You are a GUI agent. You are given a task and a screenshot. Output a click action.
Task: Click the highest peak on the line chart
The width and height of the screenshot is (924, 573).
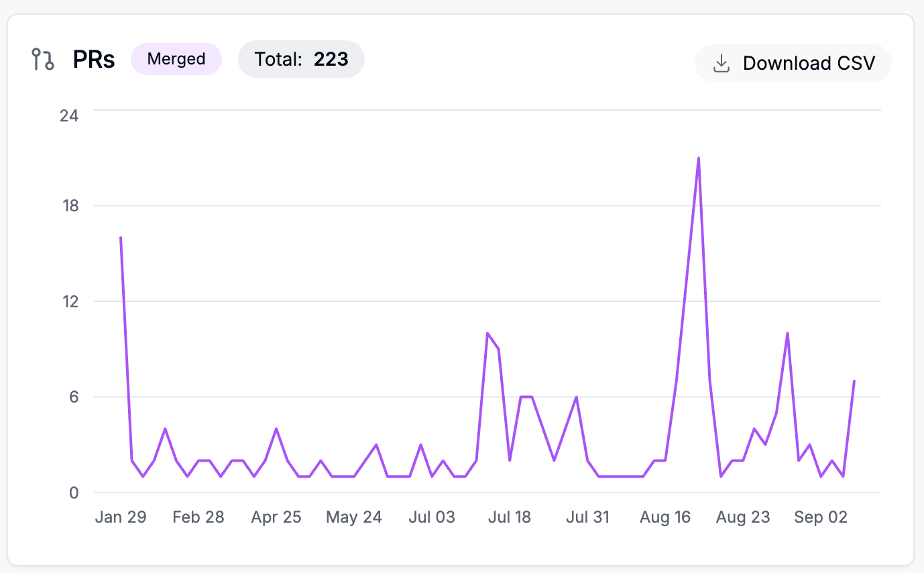coord(698,158)
